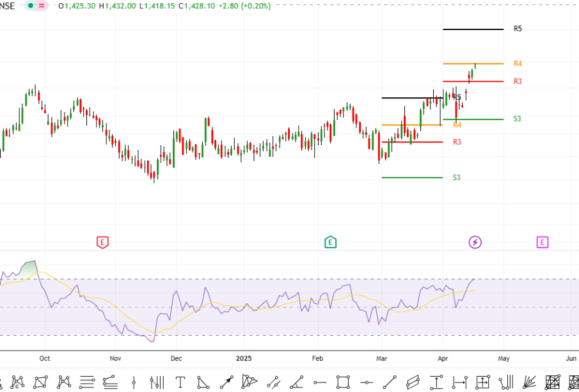Click the Nov label on time axis
The width and height of the screenshot is (579, 392).
tap(115, 358)
